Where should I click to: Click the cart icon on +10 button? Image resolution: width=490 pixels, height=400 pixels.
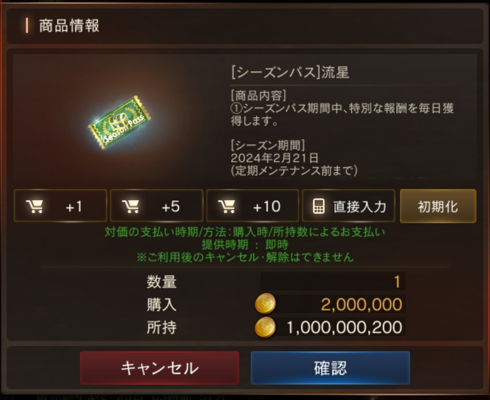(x=227, y=206)
